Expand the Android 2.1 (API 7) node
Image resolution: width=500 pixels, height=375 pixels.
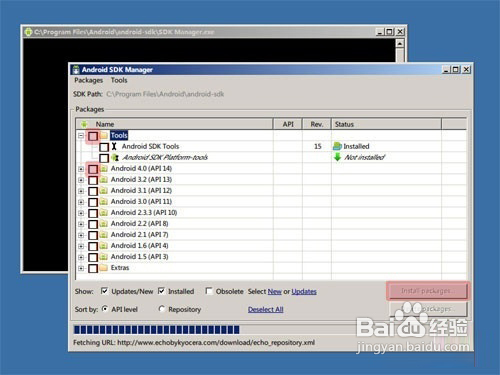point(81,235)
